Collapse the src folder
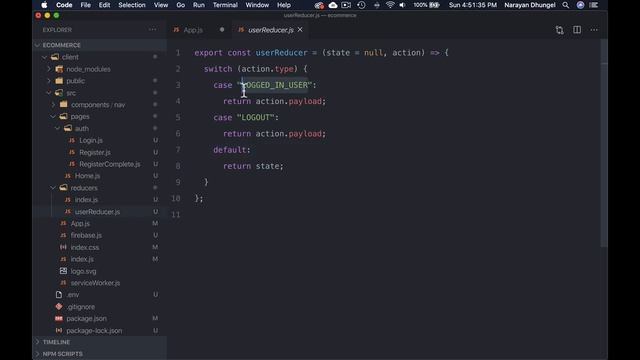The height and width of the screenshot is (360, 640). [49, 93]
